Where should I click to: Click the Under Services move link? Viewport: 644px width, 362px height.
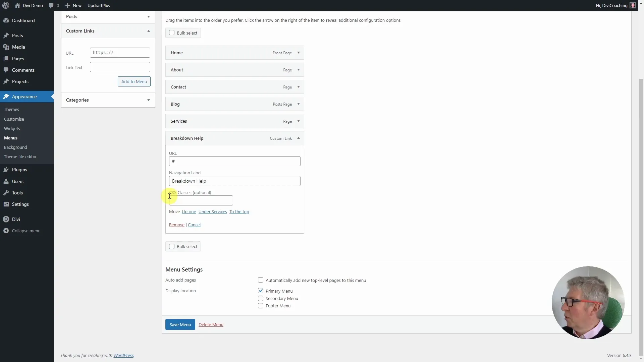pyautogui.click(x=212, y=212)
